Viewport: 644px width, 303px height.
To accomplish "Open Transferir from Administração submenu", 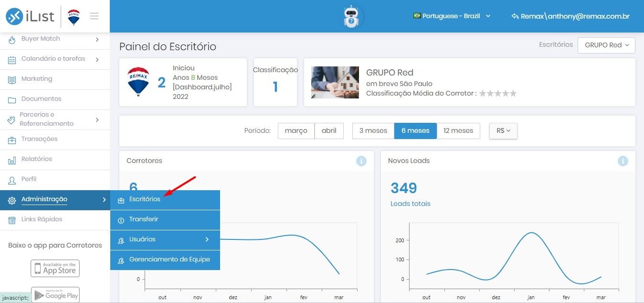I will [165, 220].
